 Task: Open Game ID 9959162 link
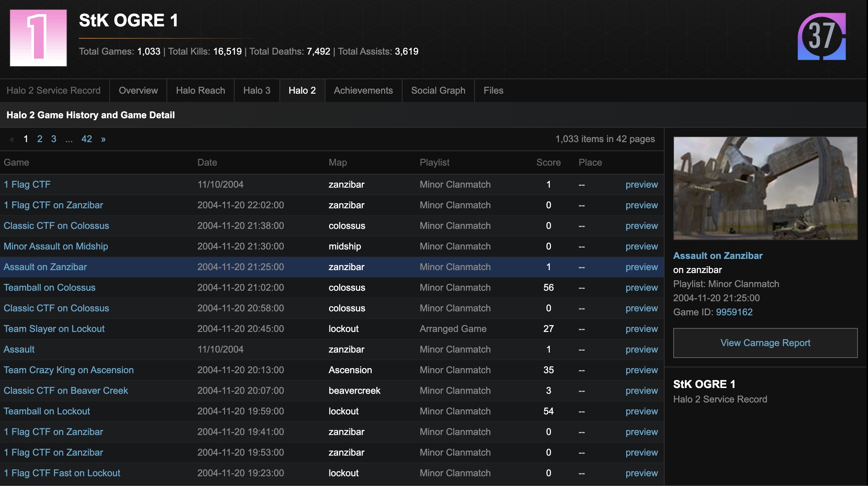click(734, 312)
